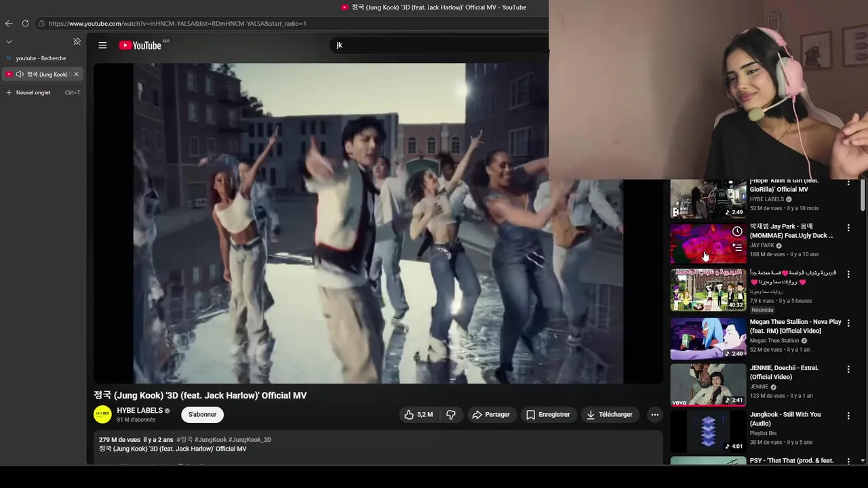Open the Jungkook Still With You thumbnail
This screenshot has height=488, width=868.
click(708, 431)
